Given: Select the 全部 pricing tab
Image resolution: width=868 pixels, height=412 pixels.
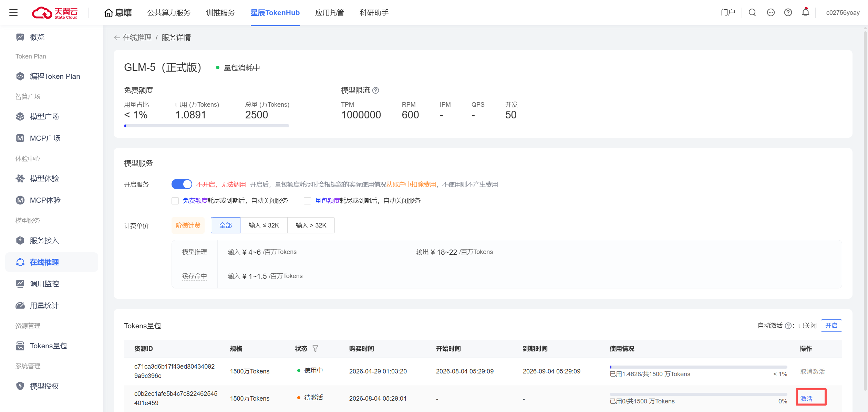Looking at the screenshot, I should (226, 225).
